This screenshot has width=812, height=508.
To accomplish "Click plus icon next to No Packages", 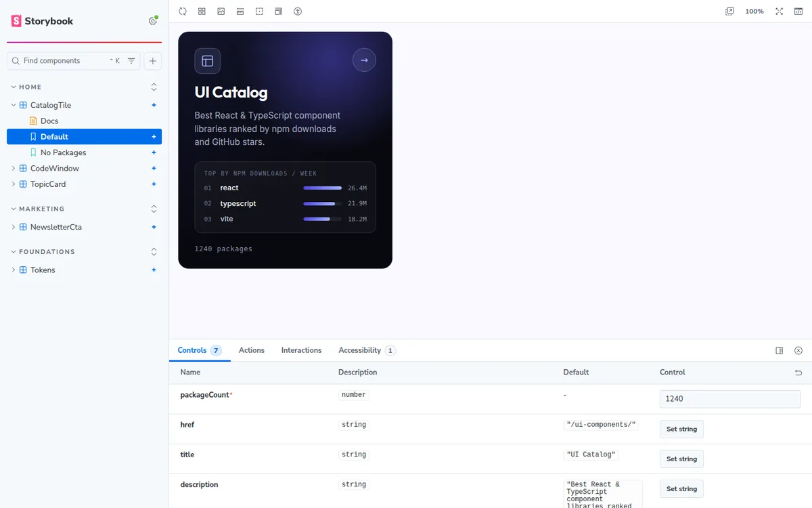I will (x=154, y=152).
